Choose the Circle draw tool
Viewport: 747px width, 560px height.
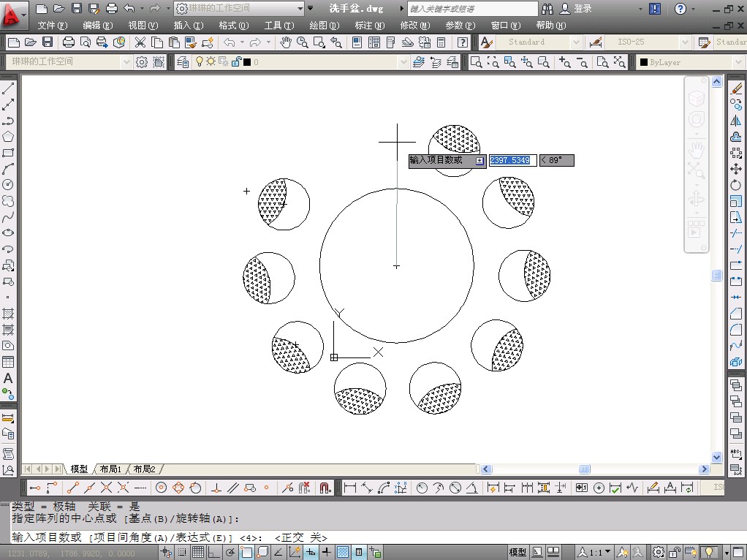(x=8, y=185)
